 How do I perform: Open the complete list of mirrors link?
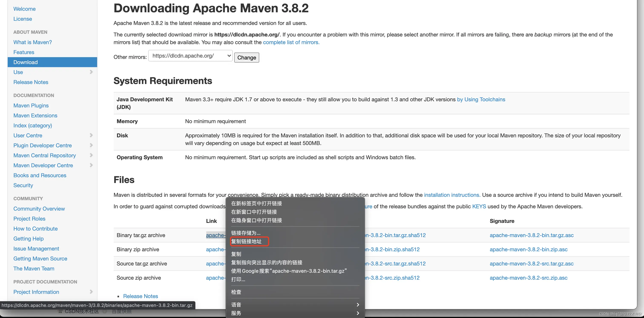pos(291,42)
